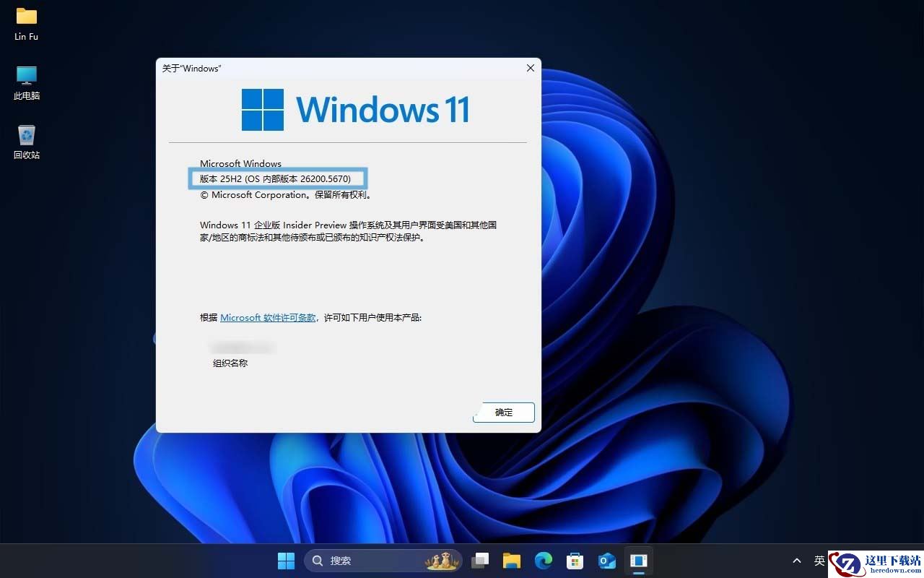This screenshot has width=924, height=578.
Task: Open Task View from the taskbar
Action: [480, 561]
